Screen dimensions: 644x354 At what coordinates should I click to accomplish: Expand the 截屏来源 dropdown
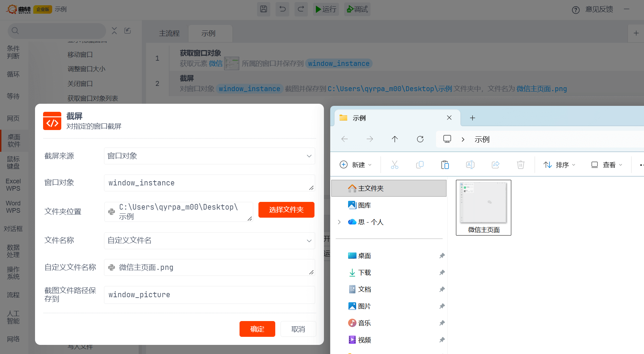[309, 156]
